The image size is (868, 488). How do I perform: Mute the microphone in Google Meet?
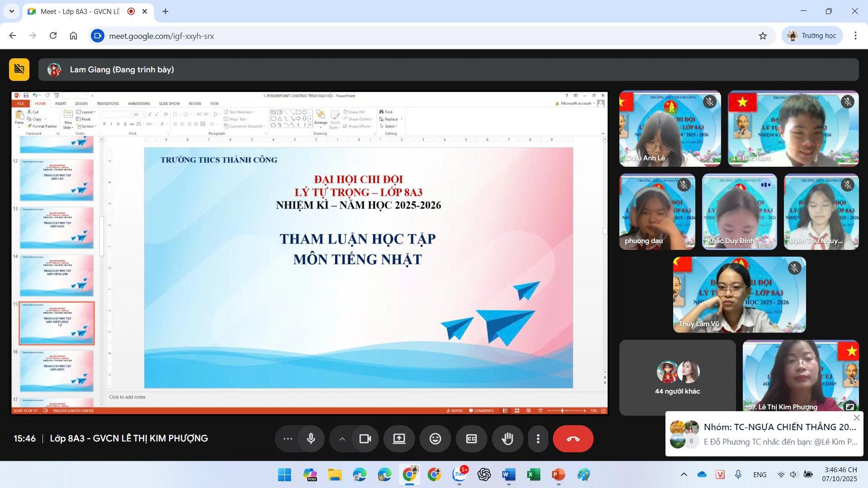pyautogui.click(x=311, y=438)
